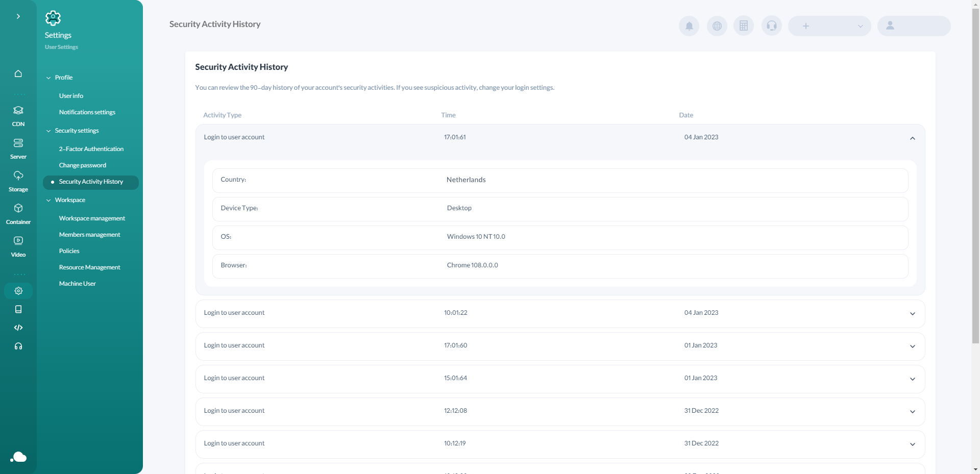The image size is (980, 474).
Task: Select Security Activity History menu item
Action: (91, 182)
